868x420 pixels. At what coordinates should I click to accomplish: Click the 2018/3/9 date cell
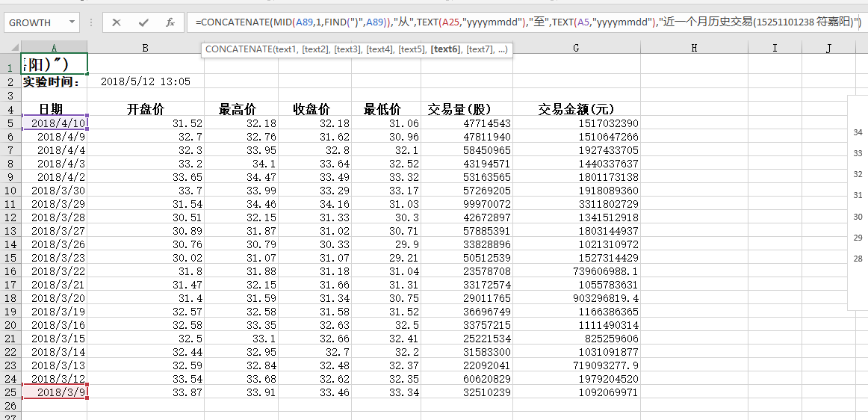pos(55,392)
